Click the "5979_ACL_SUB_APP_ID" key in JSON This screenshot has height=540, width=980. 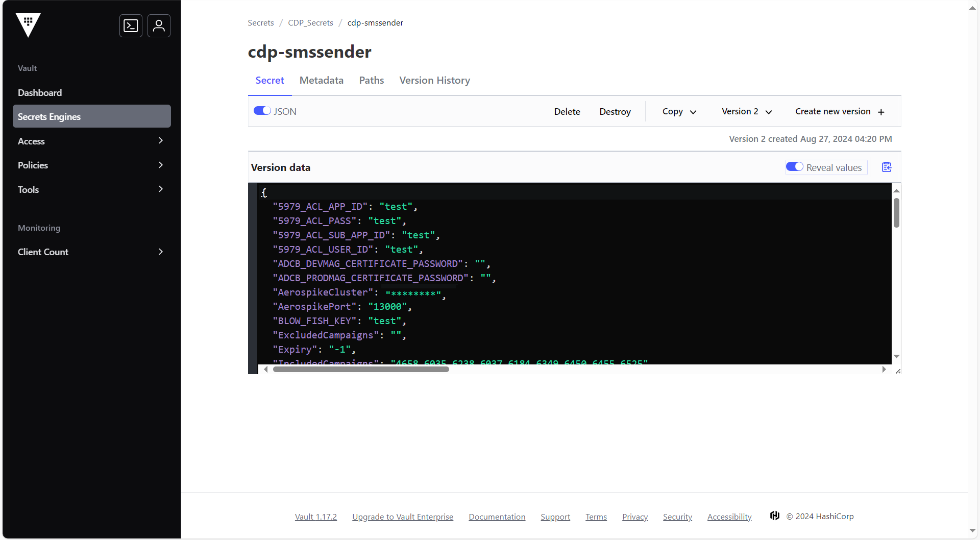point(331,235)
